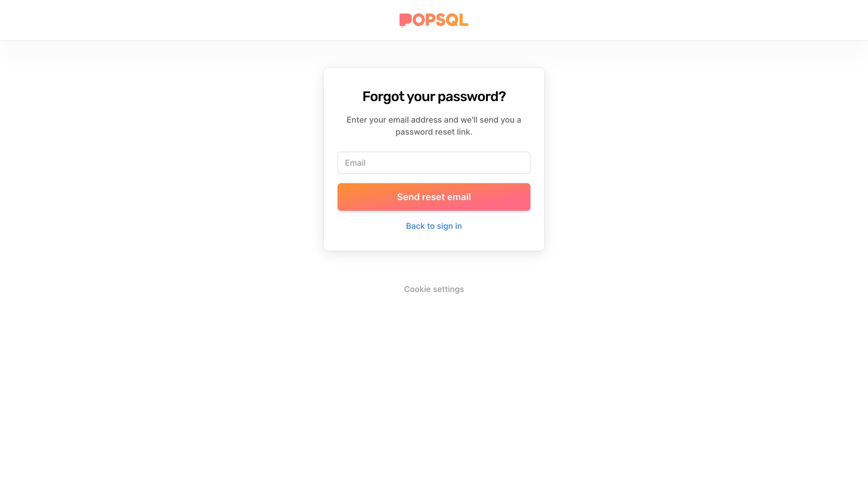
Task: Click the words 'sign in' in the blue link
Action: point(449,226)
